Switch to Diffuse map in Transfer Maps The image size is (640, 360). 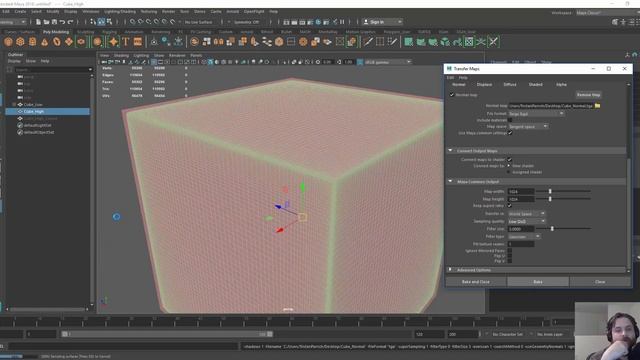pyautogui.click(x=510, y=84)
